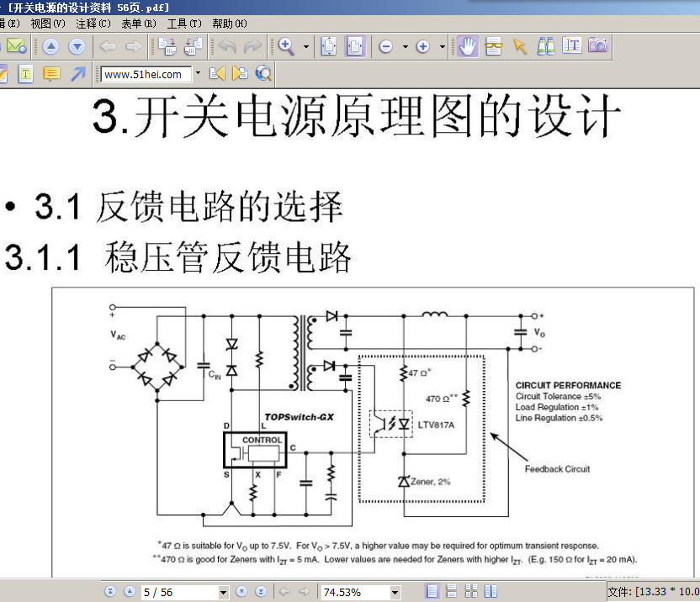Open the zoom in dropdown arrow
The height and width of the screenshot is (602, 700).
[443, 46]
